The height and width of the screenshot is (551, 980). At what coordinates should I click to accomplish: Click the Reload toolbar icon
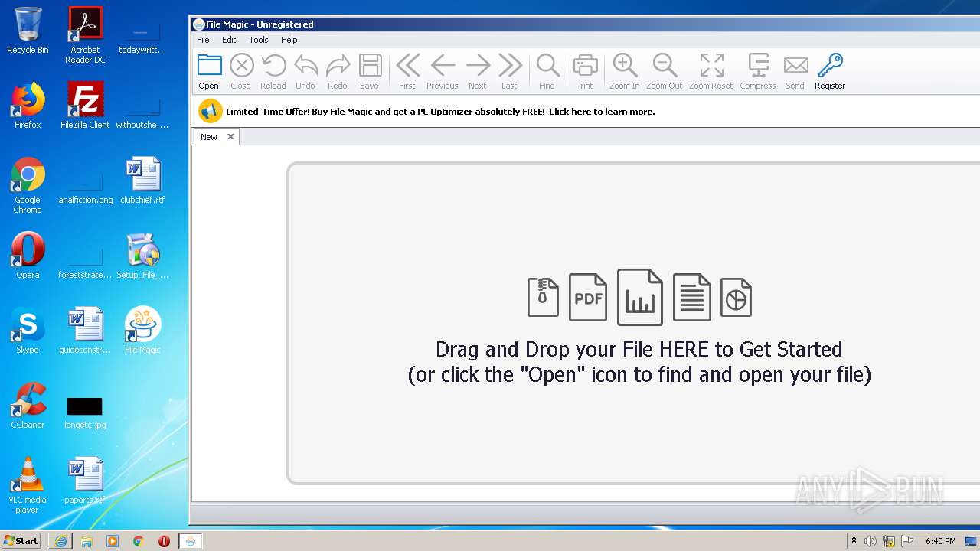(x=273, y=67)
